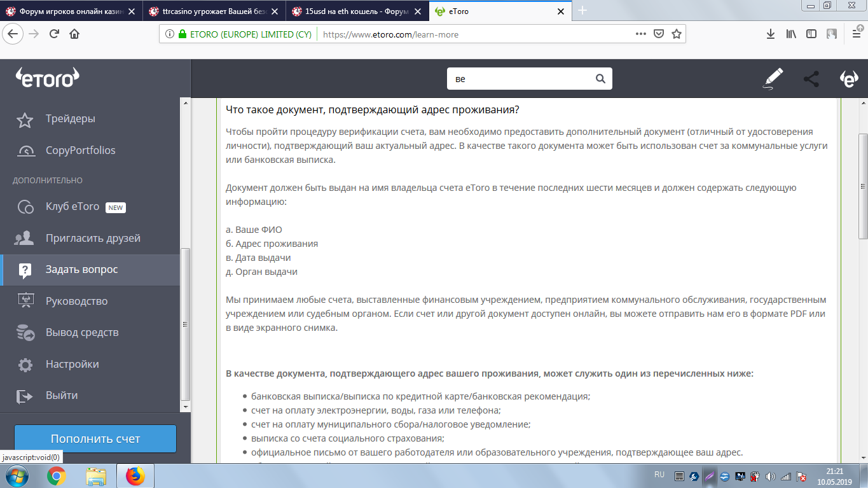The image size is (868, 488).
Task: Bookmark this page with star icon
Action: coord(677,34)
